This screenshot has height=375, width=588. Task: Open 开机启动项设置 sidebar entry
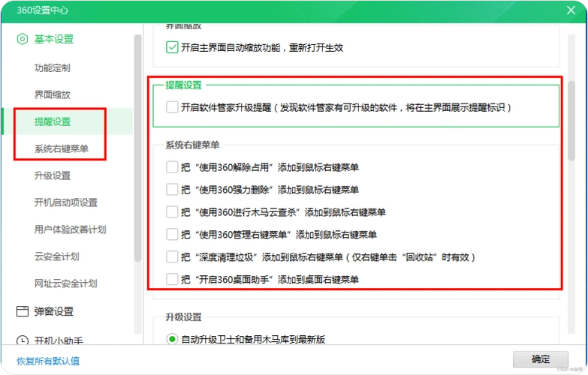coord(66,202)
